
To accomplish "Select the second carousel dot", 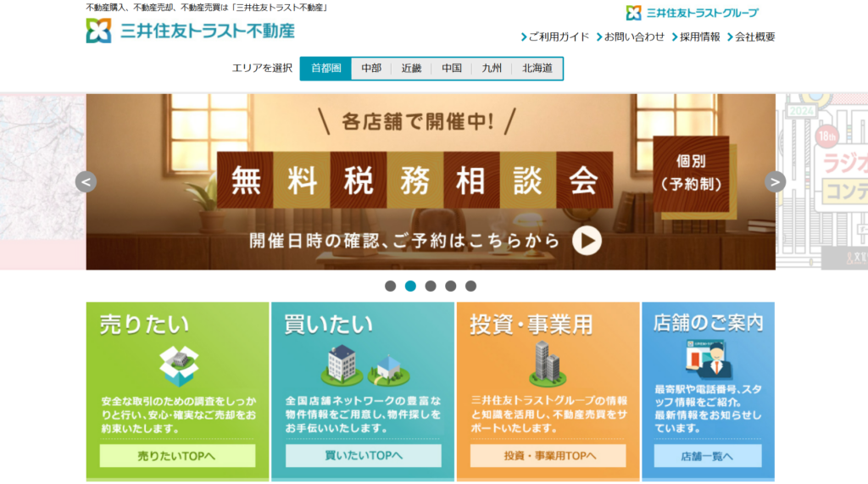I will (x=410, y=286).
